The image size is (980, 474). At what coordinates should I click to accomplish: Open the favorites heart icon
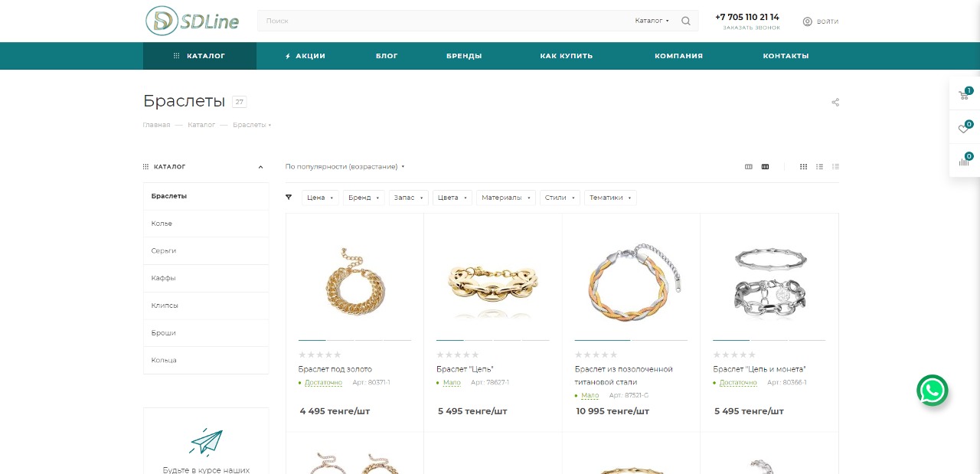964,129
